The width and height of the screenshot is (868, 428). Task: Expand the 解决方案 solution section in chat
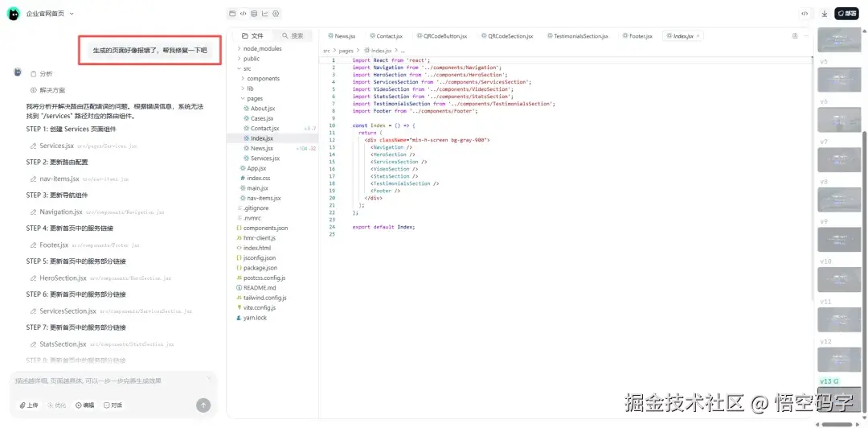tap(47, 90)
